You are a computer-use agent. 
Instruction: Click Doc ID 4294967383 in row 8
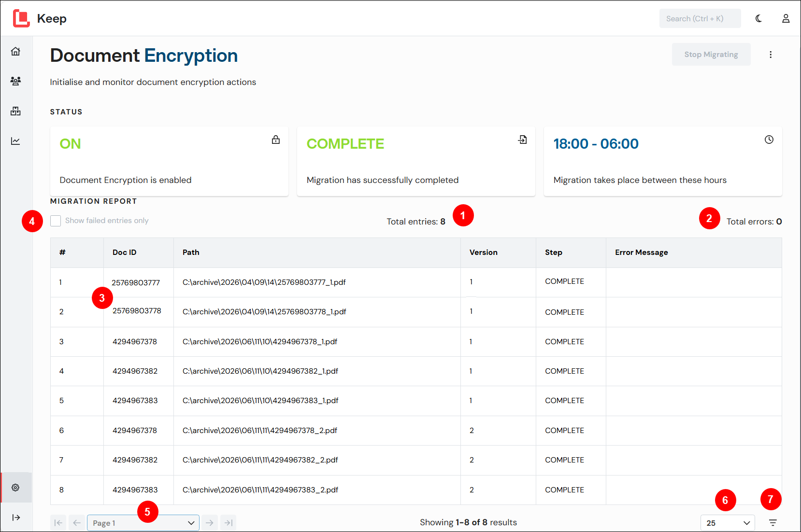point(135,490)
